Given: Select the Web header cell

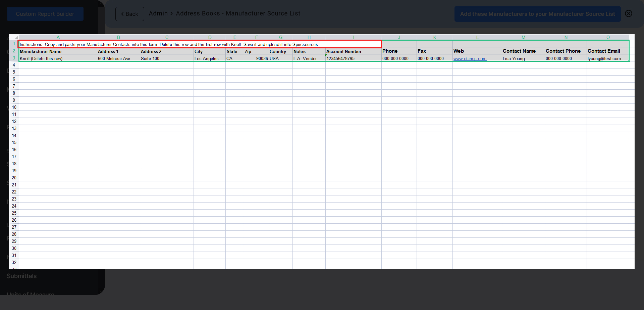Looking at the screenshot, I should click(x=477, y=51).
